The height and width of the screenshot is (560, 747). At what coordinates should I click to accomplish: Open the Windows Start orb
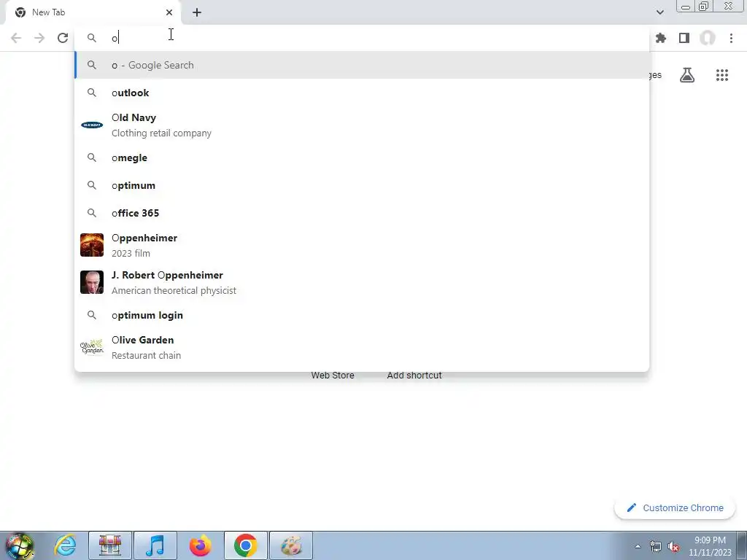[20, 545]
